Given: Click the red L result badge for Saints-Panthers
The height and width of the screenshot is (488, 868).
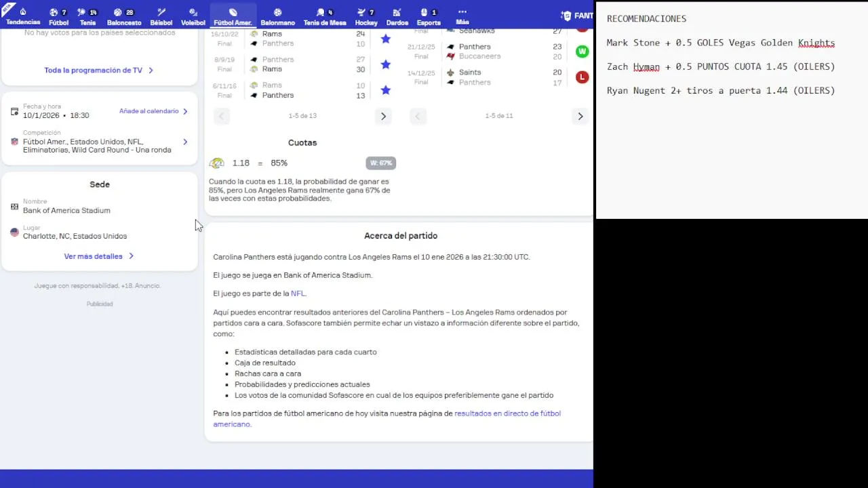Looking at the screenshot, I should click(x=582, y=77).
